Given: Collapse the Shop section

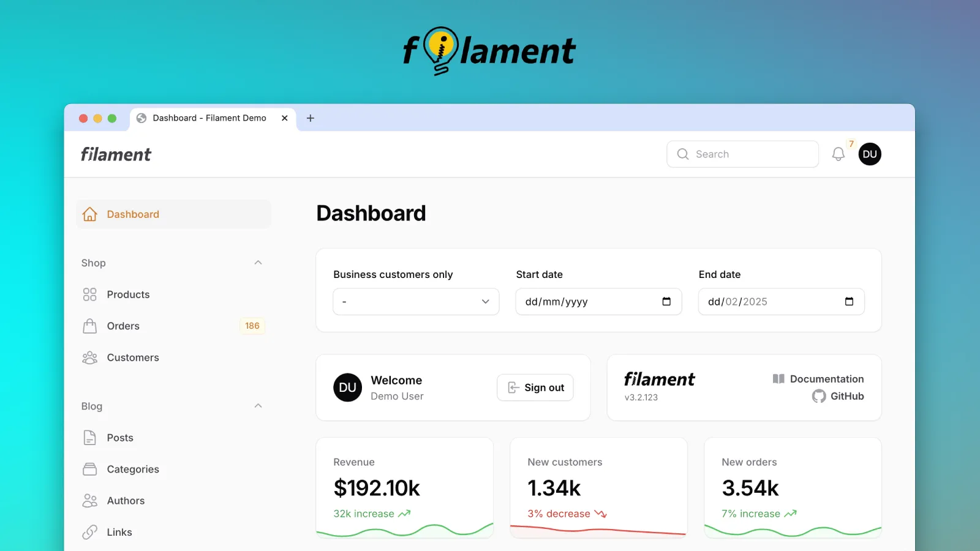Looking at the screenshot, I should pos(258,263).
